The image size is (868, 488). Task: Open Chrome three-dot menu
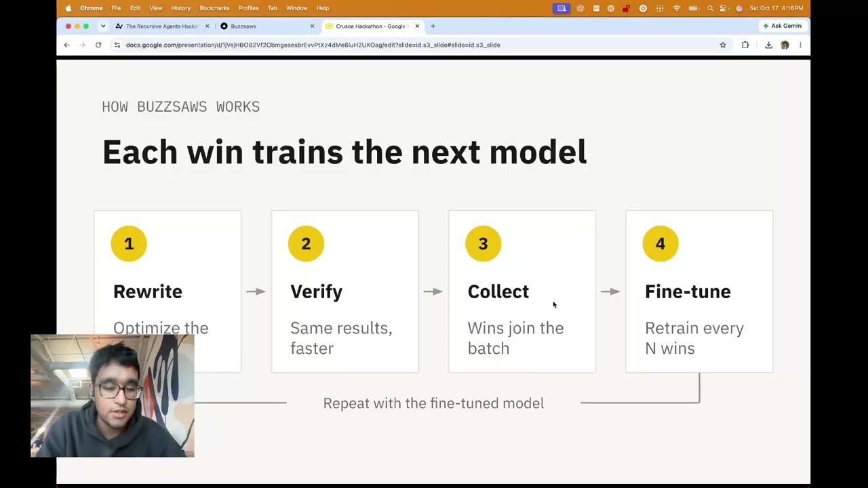click(800, 45)
